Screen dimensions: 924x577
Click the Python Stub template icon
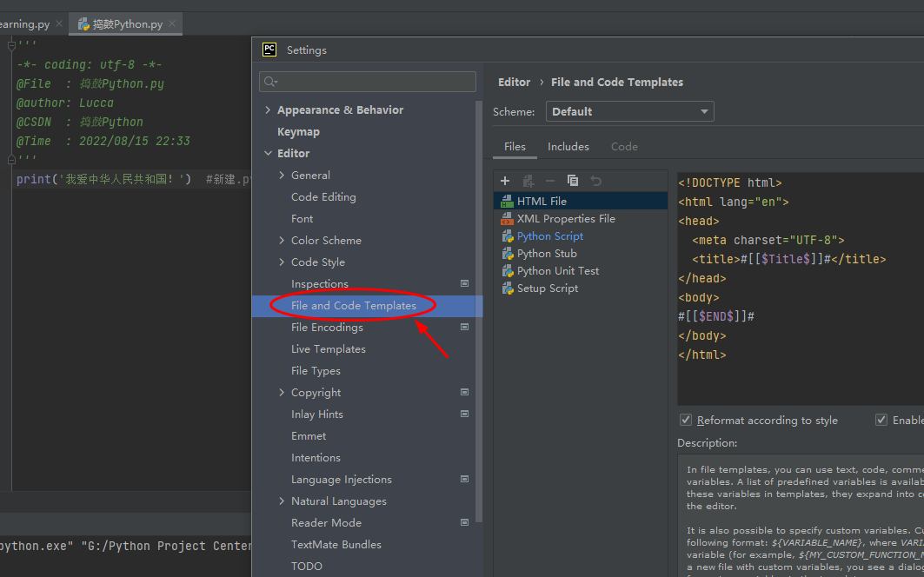(x=507, y=254)
